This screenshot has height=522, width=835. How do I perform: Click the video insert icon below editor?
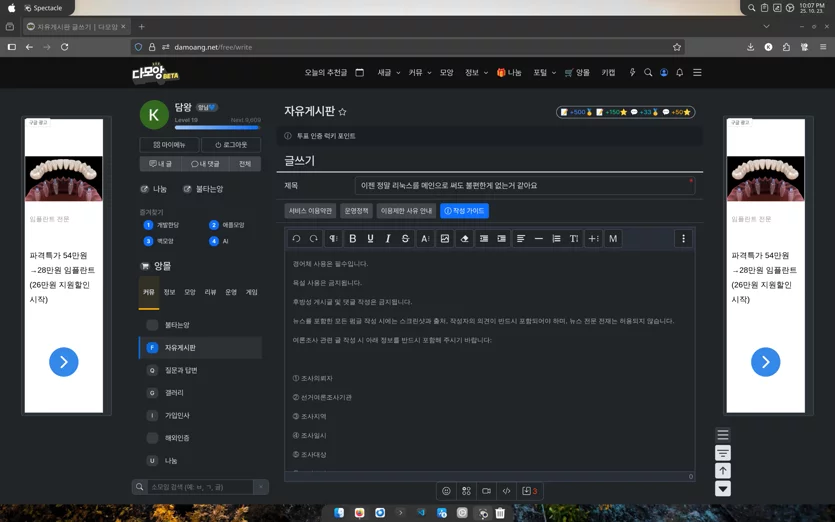point(486,491)
